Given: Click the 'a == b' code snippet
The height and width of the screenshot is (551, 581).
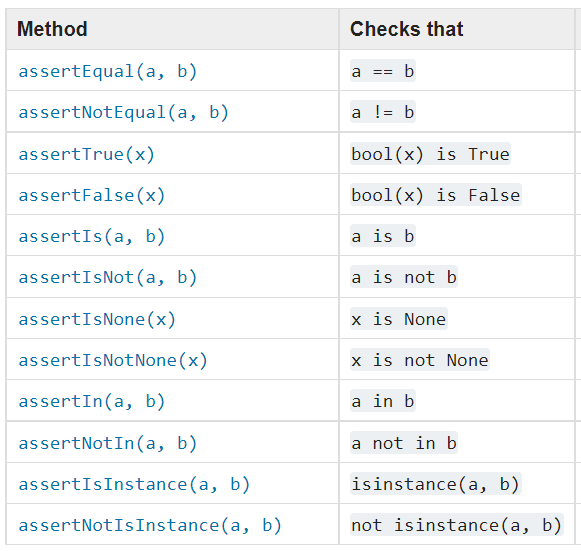Looking at the screenshot, I should click(x=383, y=71).
